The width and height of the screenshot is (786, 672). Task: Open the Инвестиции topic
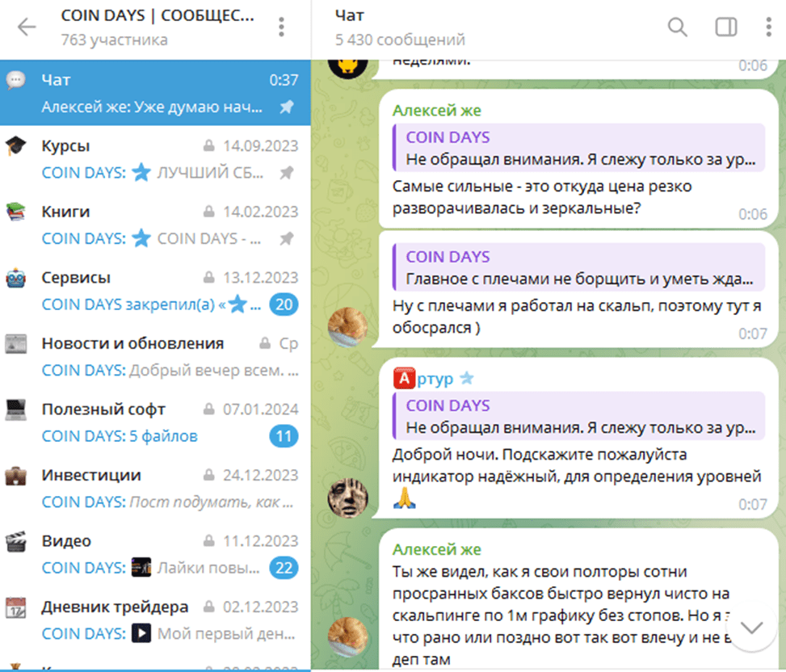[x=155, y=488]
